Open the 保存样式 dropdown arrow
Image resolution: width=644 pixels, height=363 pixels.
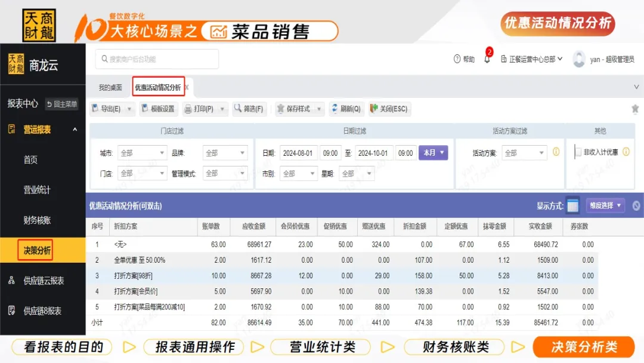click(318, 109)
